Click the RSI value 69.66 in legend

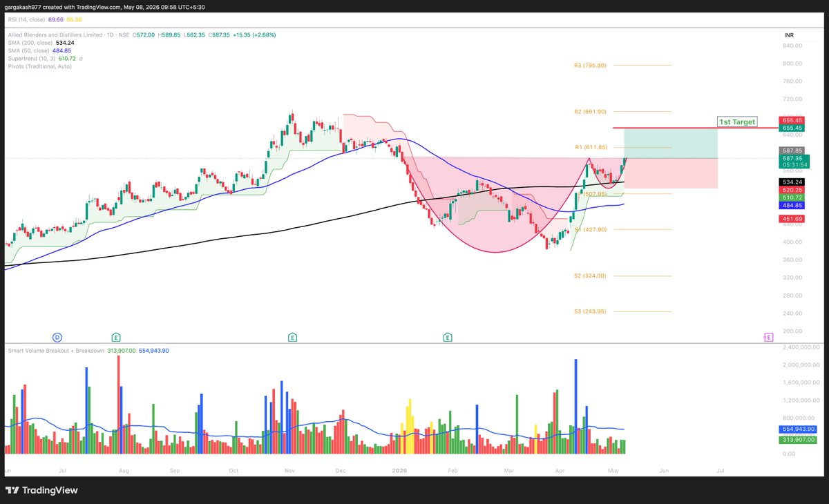[57, 21]
